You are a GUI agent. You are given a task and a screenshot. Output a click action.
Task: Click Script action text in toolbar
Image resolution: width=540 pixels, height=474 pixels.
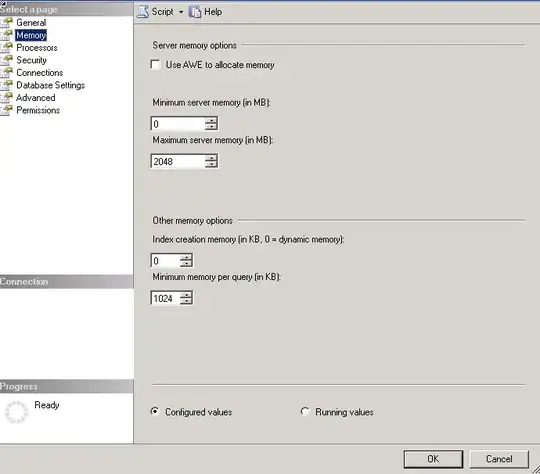click(x=163, y=12)
